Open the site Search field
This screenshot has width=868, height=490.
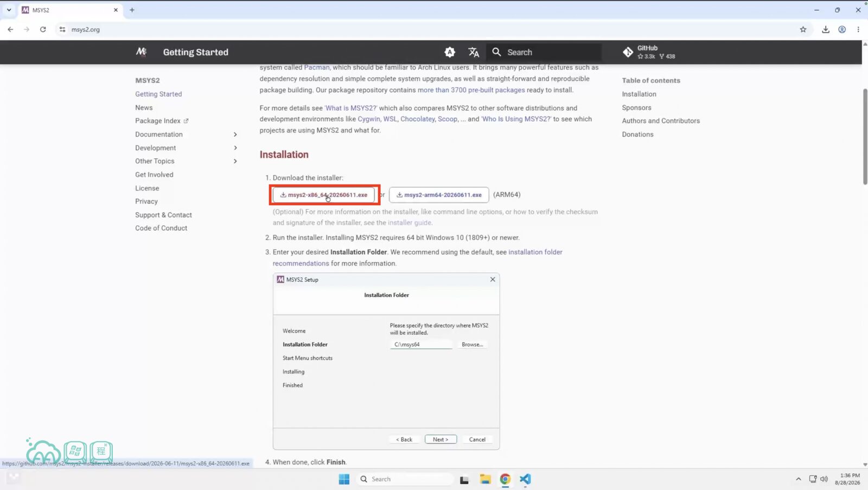point(544,52)
